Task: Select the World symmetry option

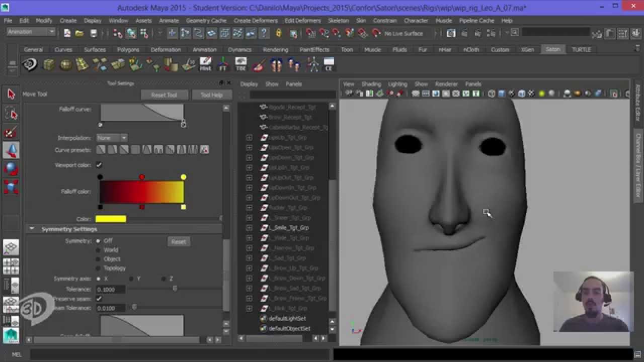Action: pos(98,250)
